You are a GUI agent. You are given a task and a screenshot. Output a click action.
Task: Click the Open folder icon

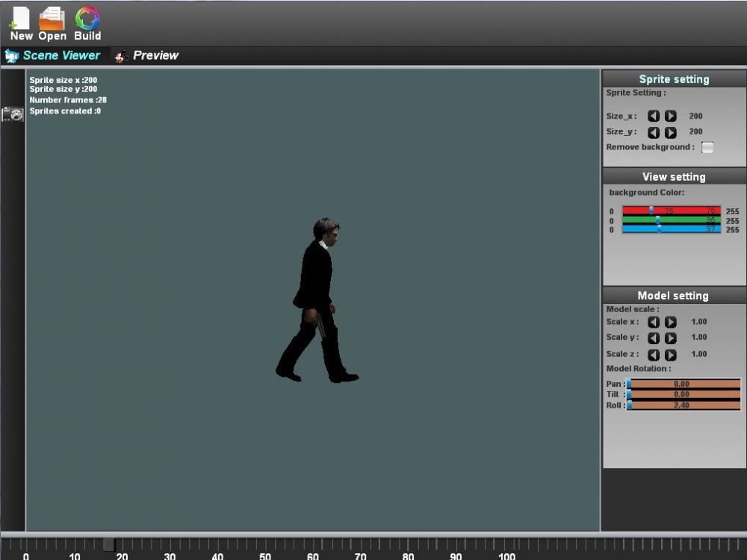click(52, 19)
